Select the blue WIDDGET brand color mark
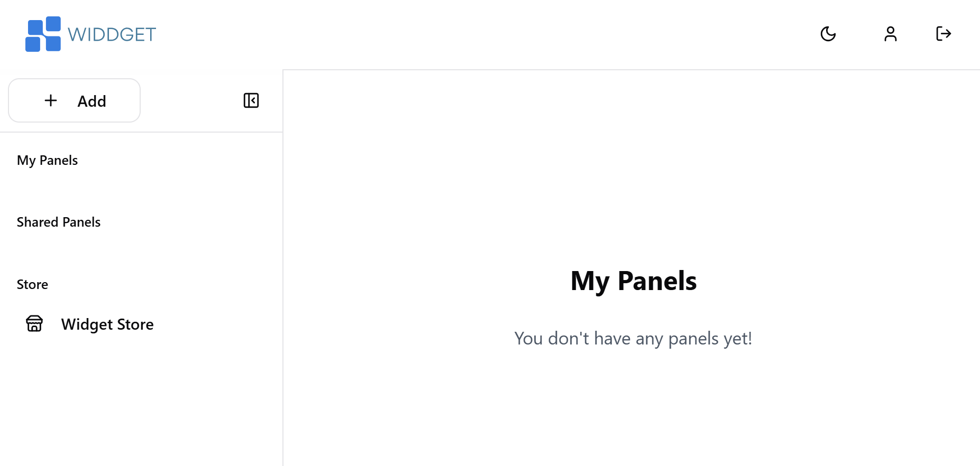 (x=44, y=33)
